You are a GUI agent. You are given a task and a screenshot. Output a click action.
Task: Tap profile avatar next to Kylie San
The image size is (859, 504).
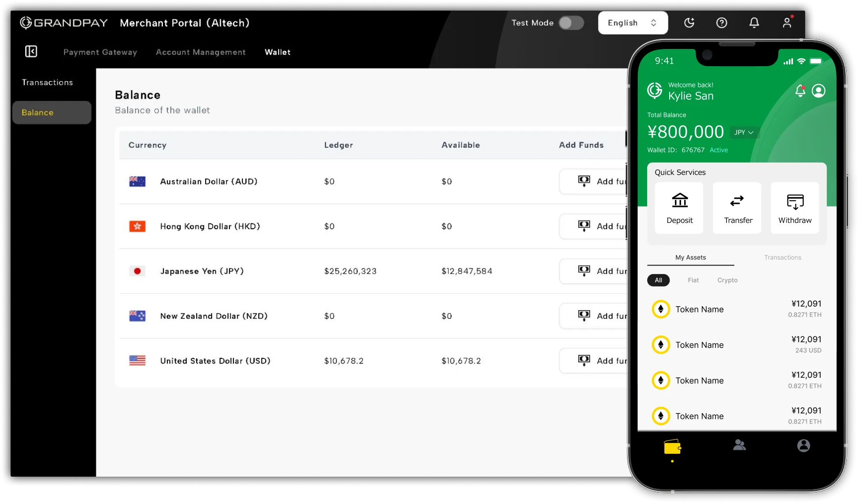818,90
